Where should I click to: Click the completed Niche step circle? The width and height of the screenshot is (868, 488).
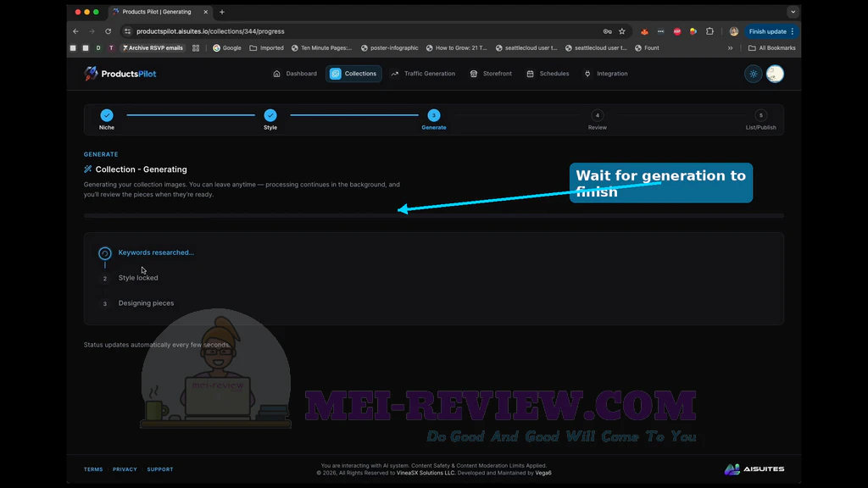pyautogui.click(x=107, y=115)
